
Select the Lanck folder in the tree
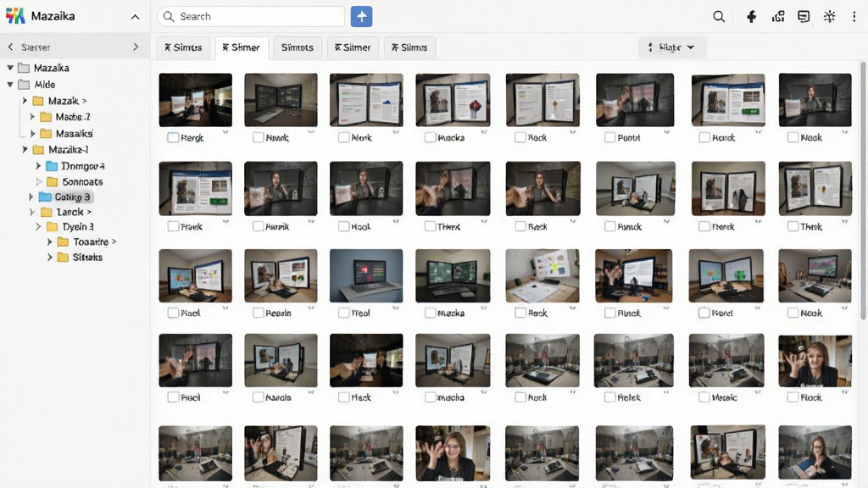tap(70, 212)
